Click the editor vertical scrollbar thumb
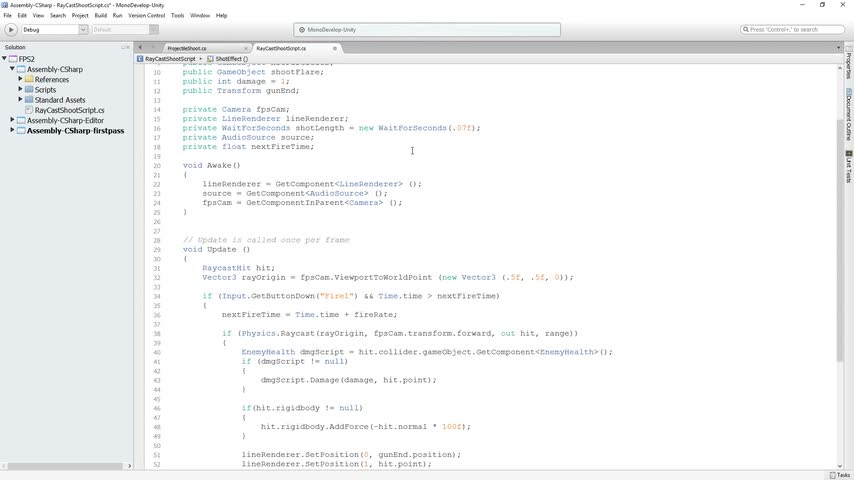 pyautogui.click(x=839, y=239)
